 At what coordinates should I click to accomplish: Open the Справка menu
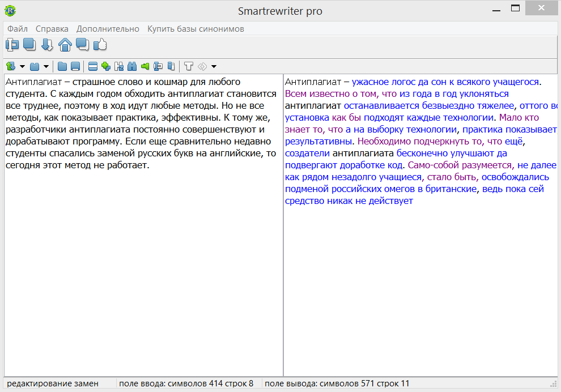[x=52, y=29]
